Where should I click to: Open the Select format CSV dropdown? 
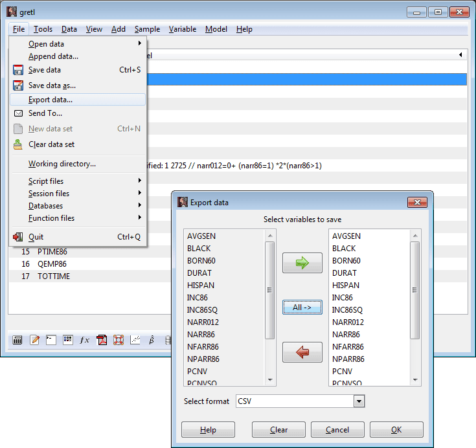tap(359, 401)
